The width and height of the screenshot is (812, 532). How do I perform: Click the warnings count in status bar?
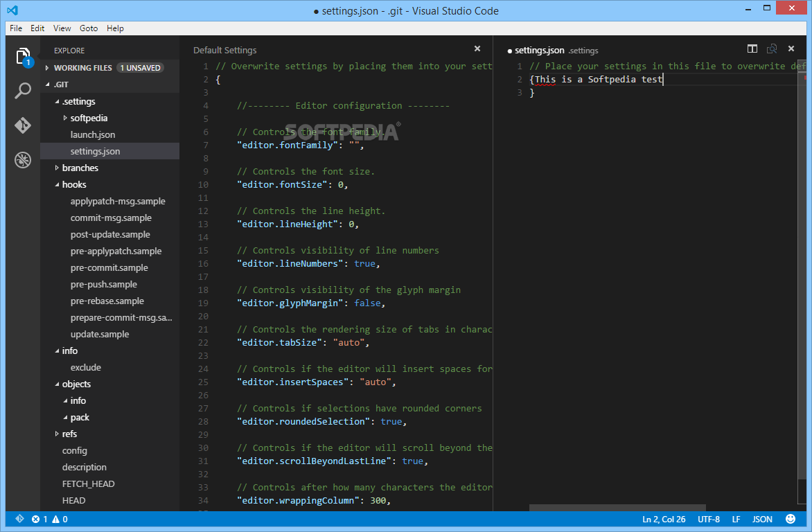(x=60, y=519)
